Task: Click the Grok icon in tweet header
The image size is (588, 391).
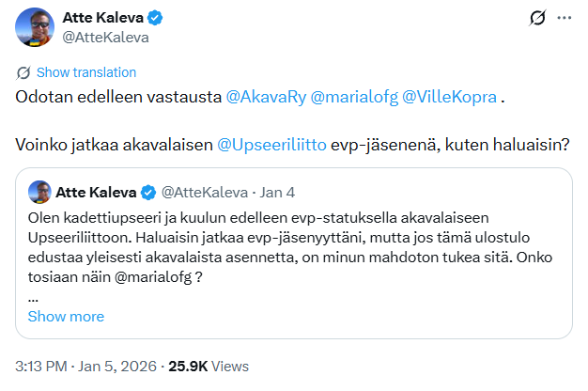Action: [x=538, y=18]
